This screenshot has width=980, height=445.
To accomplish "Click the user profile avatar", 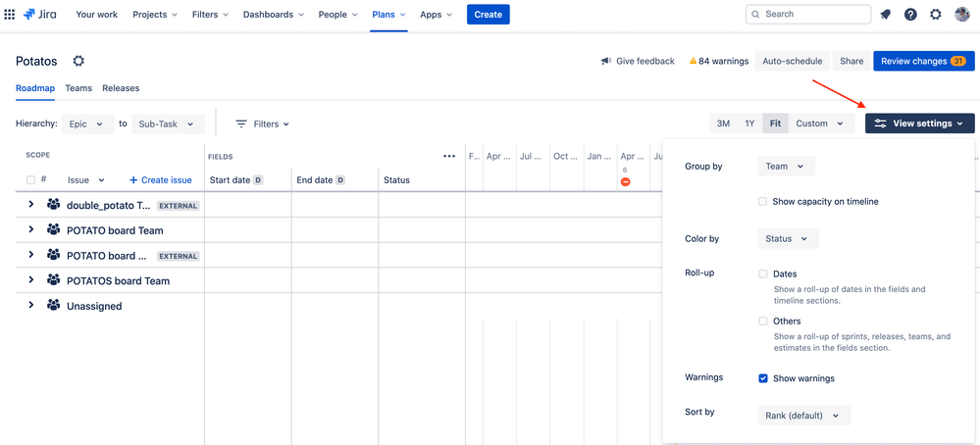I will [962, 15].
